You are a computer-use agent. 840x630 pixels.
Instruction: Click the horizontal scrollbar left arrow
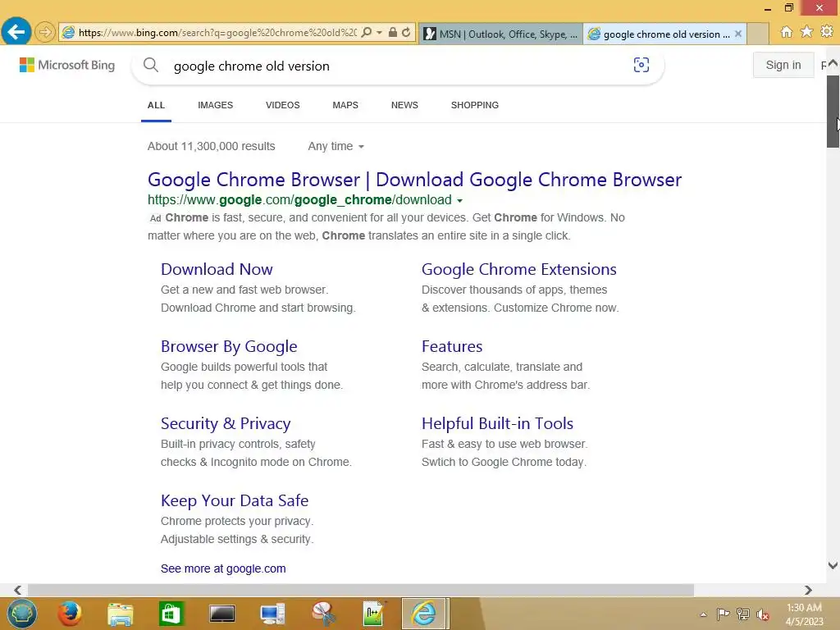tap(18, 590)
